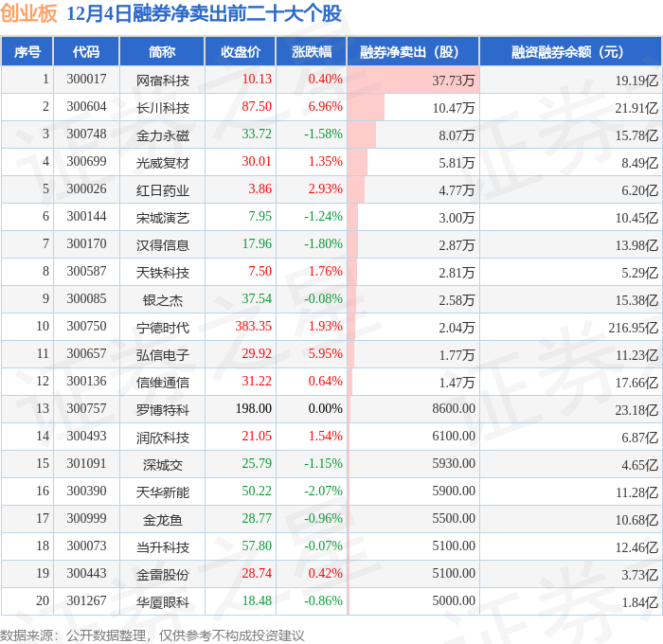The height and width of the screenshot is (644, 663).
Task: Select stock name 罗博特科
Action: click(x=162, y=410)
